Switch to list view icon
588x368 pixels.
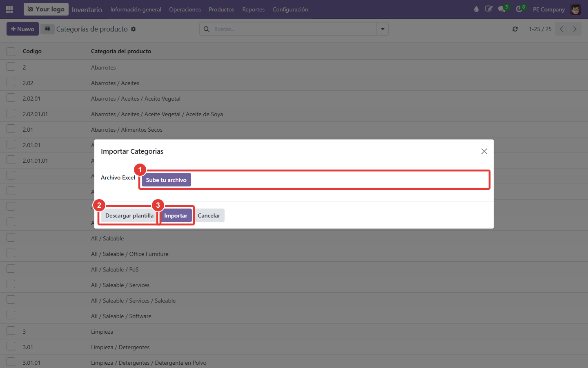click(x=47, y=29)
